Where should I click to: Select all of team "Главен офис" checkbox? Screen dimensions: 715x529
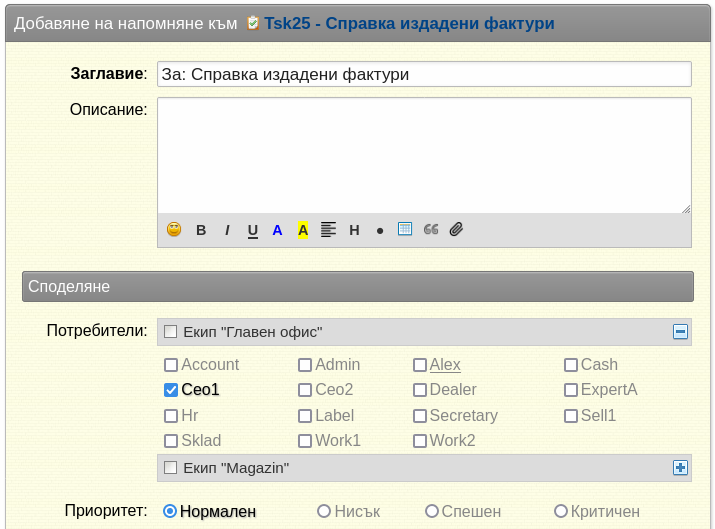171,332
